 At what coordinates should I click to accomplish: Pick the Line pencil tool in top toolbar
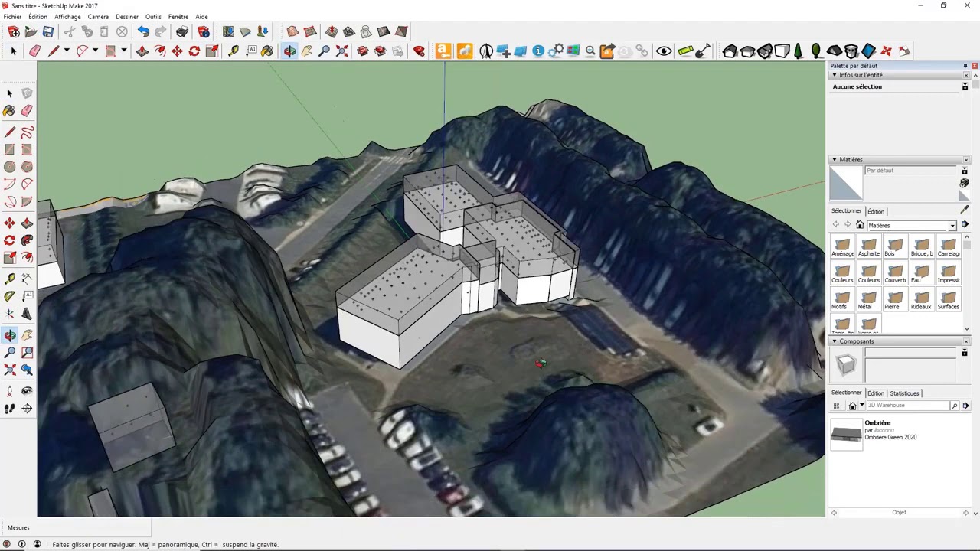click(x=54, y=51)
